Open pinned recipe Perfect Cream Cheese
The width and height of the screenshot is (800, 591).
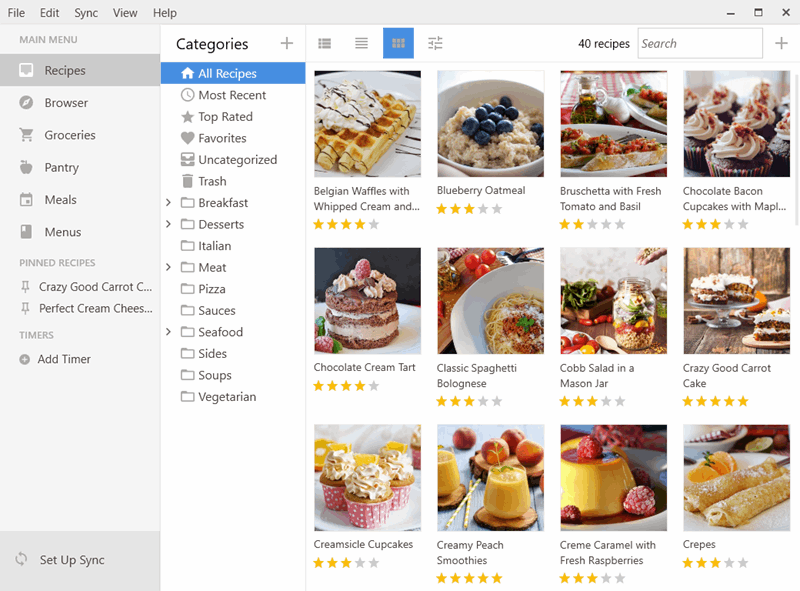95,308
